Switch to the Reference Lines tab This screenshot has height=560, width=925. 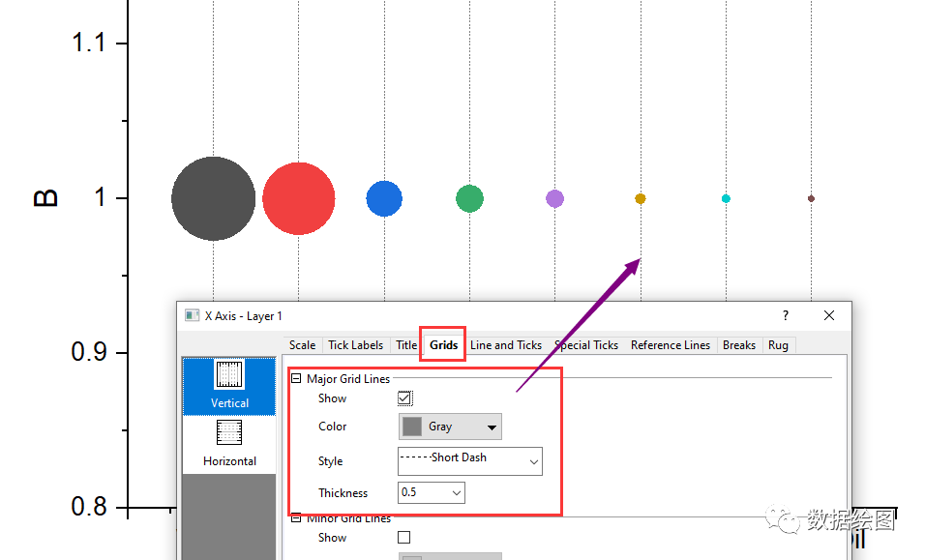coord(671,345)
